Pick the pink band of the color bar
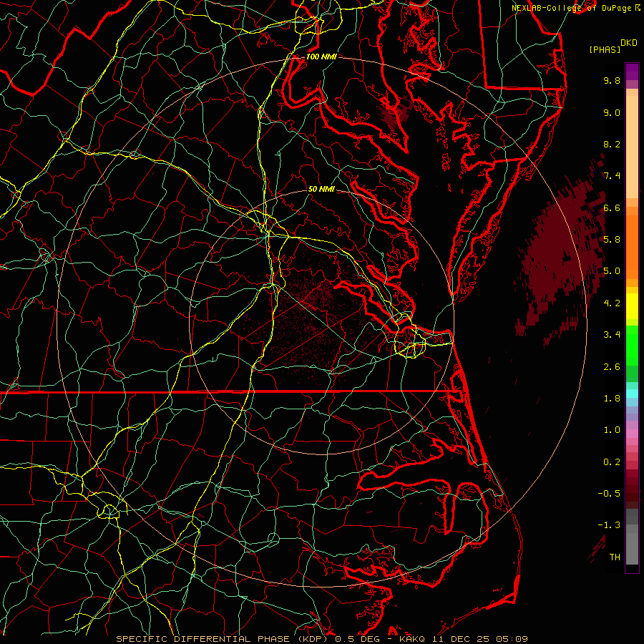Viewport: 644px width, 644px height. (632, 434)
